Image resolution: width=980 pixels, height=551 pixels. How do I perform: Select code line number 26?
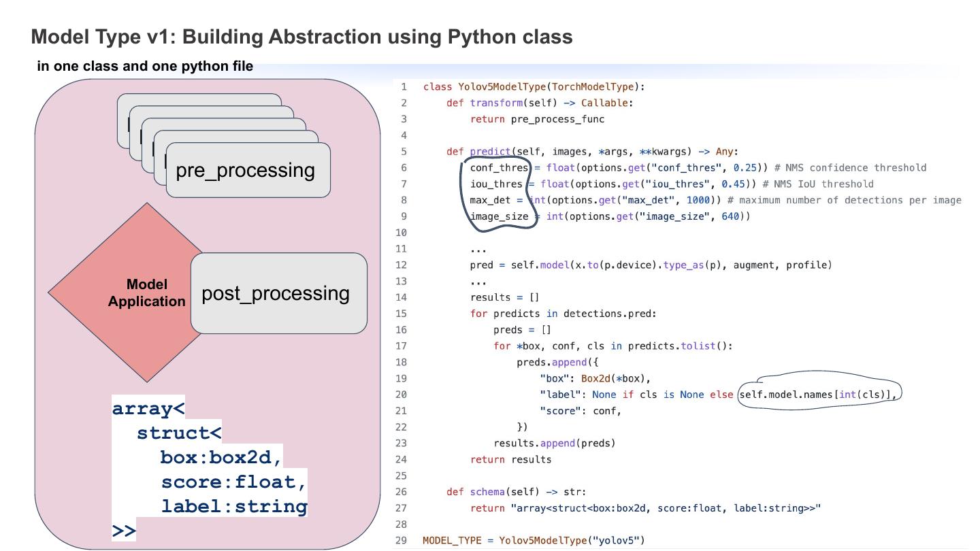402,492
